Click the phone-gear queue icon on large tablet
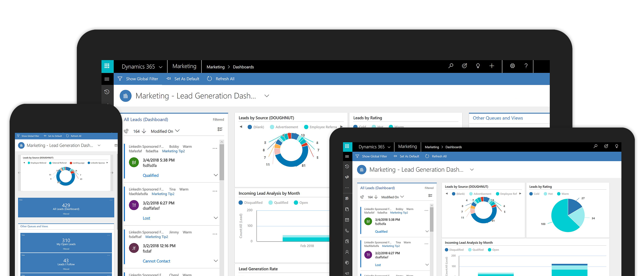Viewport: 644px width, 276px height. [x=126, y=131]
